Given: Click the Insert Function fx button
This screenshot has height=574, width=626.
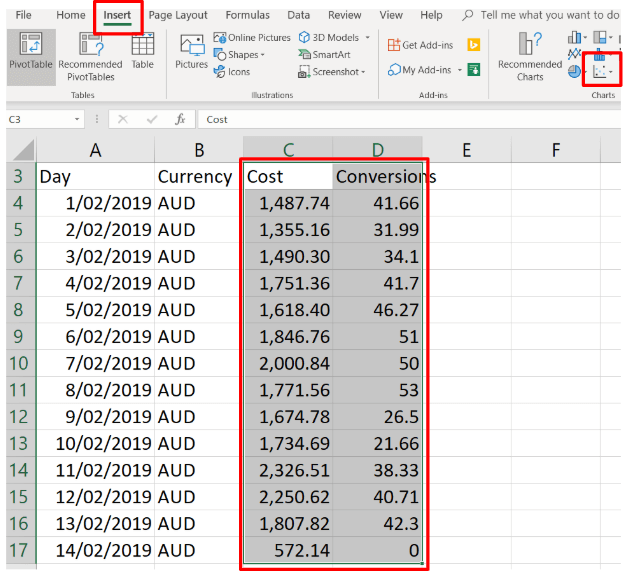Looking at the screenshot, I should click(x=180, y=119).
